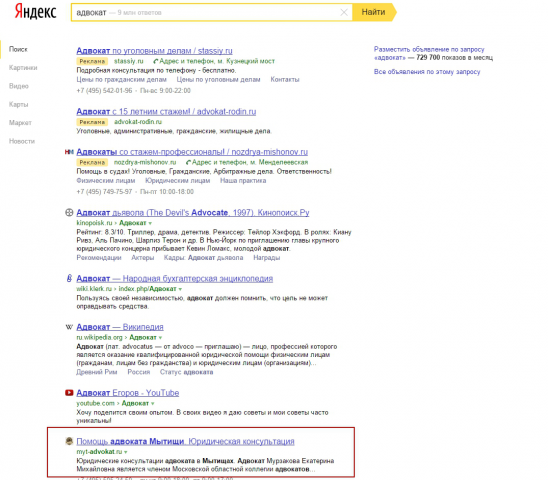Click the nozdrya-mishonov.ru favicon
The image size is (548, 480).
69,152
